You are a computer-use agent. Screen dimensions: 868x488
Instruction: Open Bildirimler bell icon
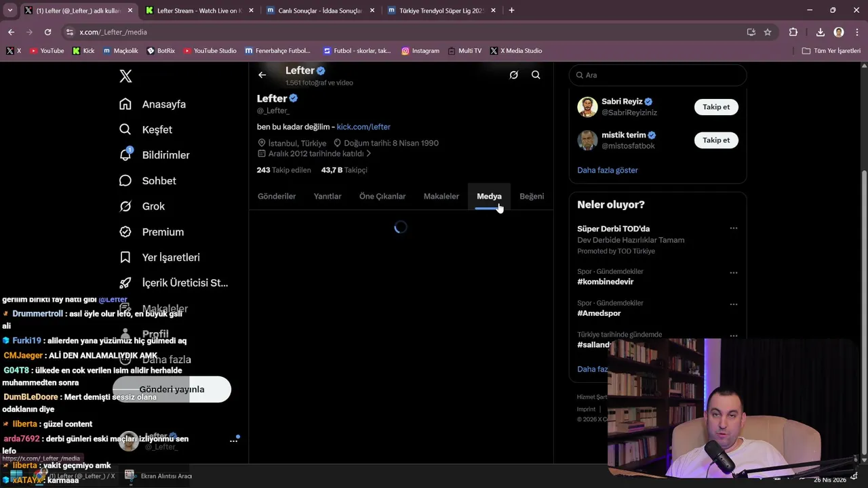pos(125,155)
